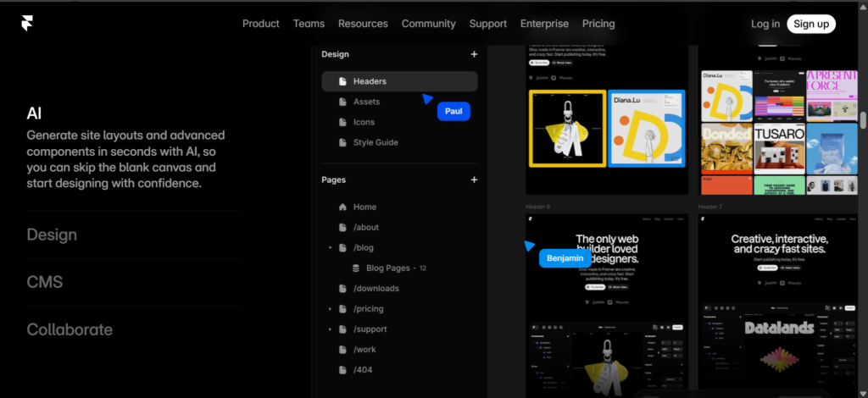868x398 pixels.
Task: Select the blue-bordered Diana.Lu thumbnail
Action: point(647,128)
